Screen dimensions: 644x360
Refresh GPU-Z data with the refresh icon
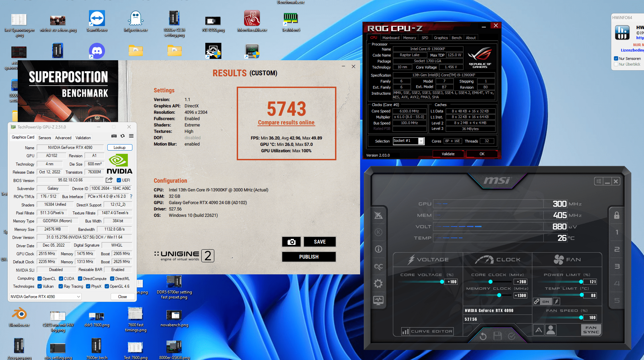(x=123, y=136)
